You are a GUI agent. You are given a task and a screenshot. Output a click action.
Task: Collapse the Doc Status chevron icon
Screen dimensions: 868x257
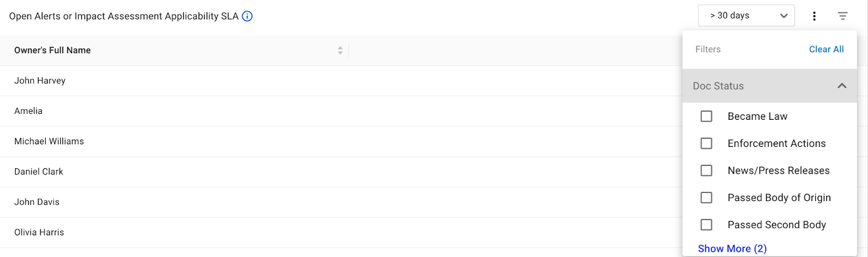842,86
